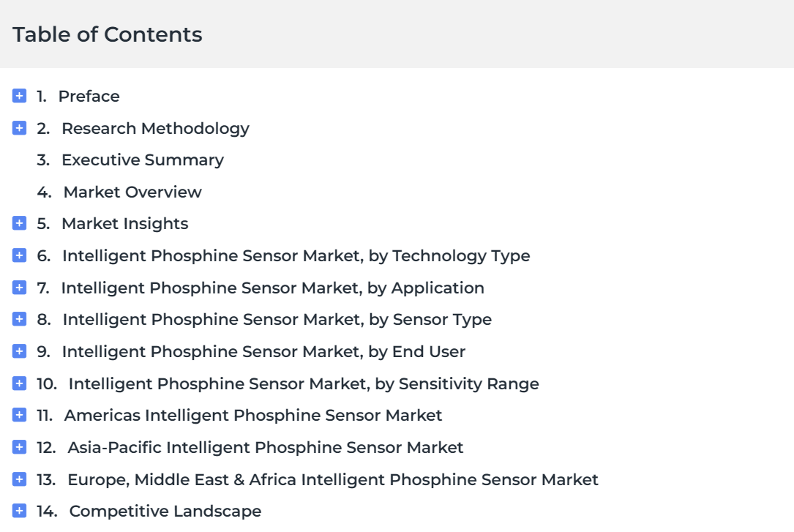This screenshot has height=532, width=794.
Task: Click Intelligent Phosphine Sensor Market, by Application text
Action: [x=273, y=288]
